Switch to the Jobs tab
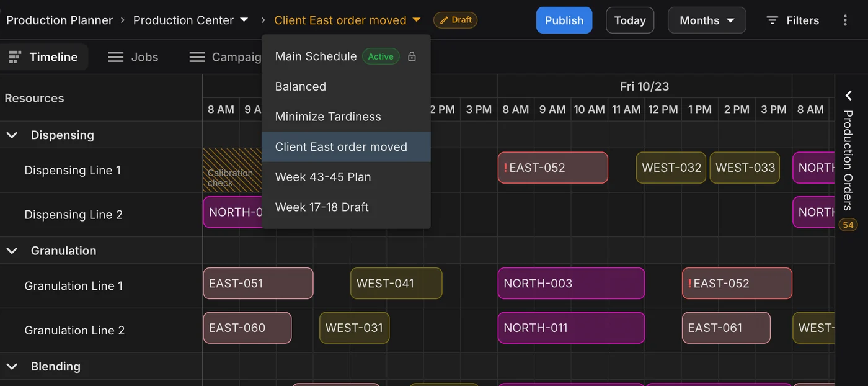This screenshot has width=868, height=386. pyautogui.click(x=133, y=57)
